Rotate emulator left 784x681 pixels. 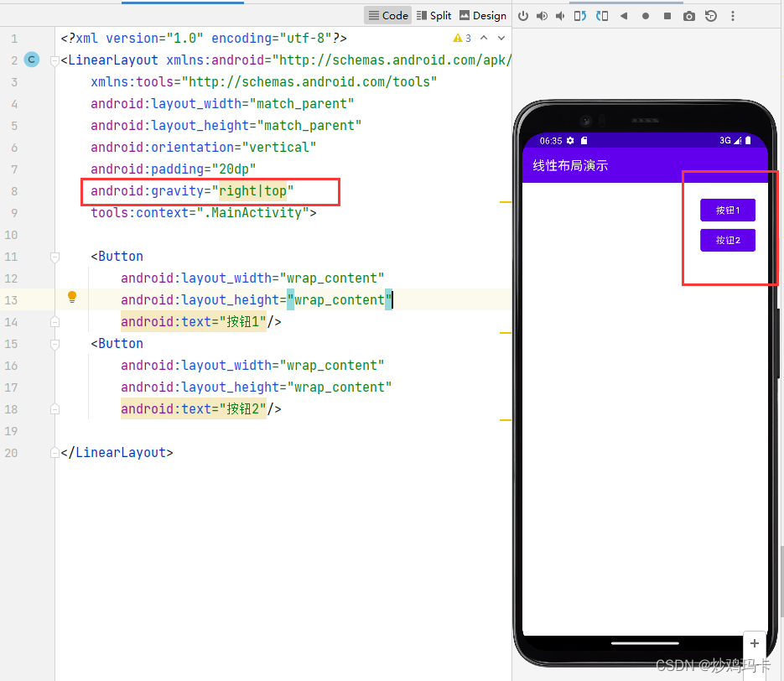click(580, 16)
